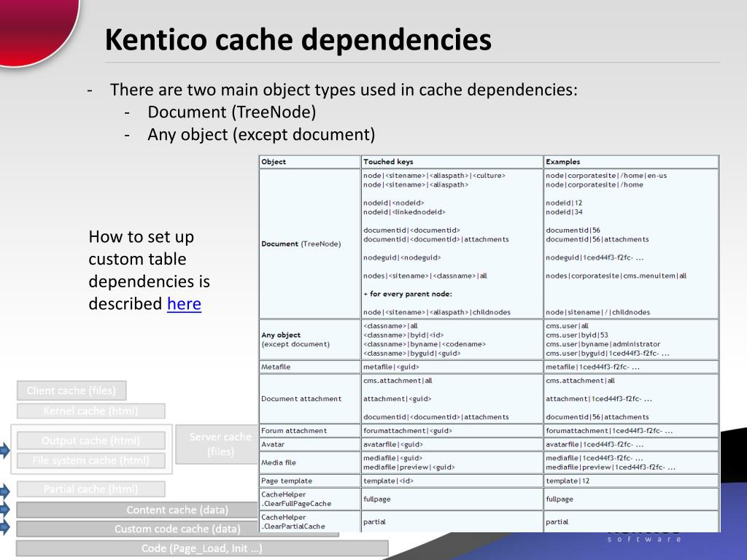This screenshot has width=747, height=560.
Task: Click 'forumattachment|<guid>' key
Action: click(x=407, y=430)
